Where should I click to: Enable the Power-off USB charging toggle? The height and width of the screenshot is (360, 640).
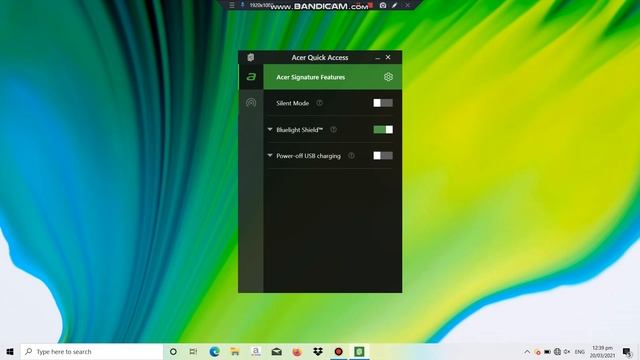click(383, 156)
